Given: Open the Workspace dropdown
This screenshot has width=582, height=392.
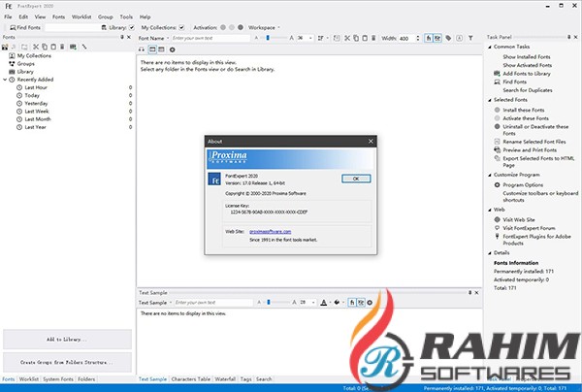Looking at the screenshot, I should pyautogui.click(x=264, y=27).
